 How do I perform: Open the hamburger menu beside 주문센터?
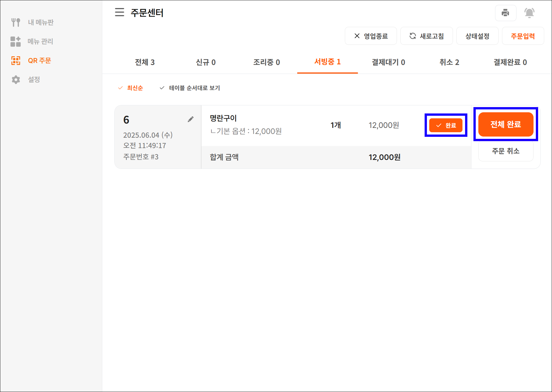pyautogui.click(x=119, y=12)
